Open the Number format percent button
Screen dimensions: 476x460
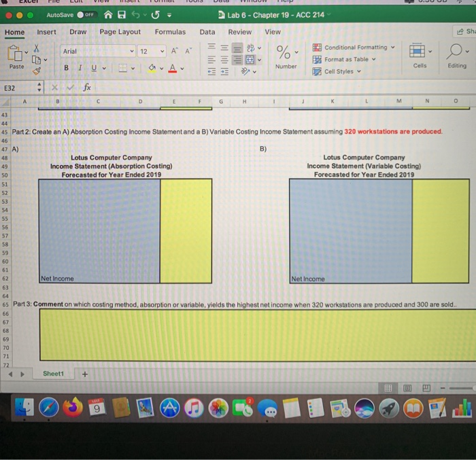coord(286,57)
